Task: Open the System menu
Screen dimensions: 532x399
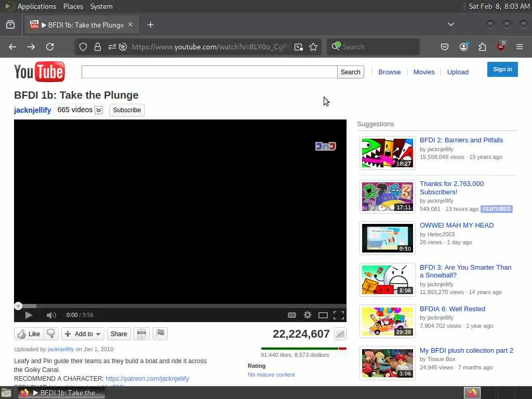Action: 101,6
